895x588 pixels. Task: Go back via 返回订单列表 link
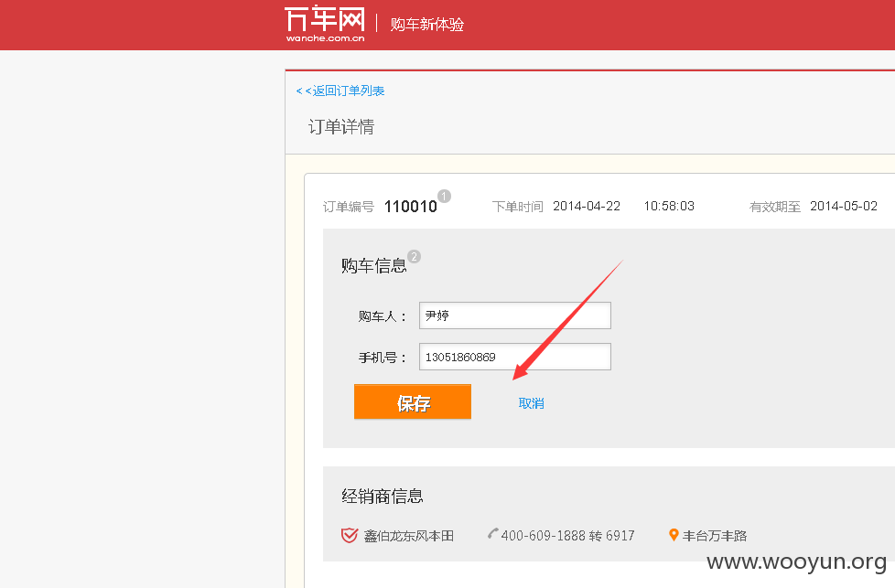point(340,91)
